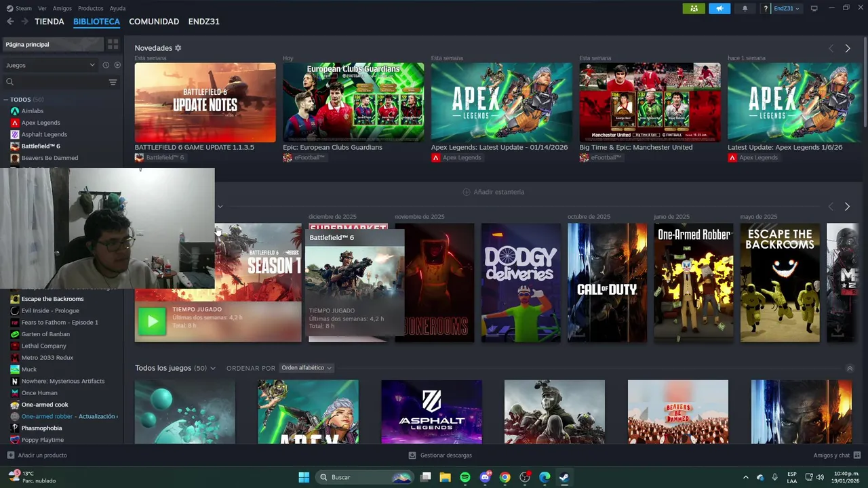Sort library by recent activity clock icon
Viewport: 868px width, 488px height.
tap(106, 65)
